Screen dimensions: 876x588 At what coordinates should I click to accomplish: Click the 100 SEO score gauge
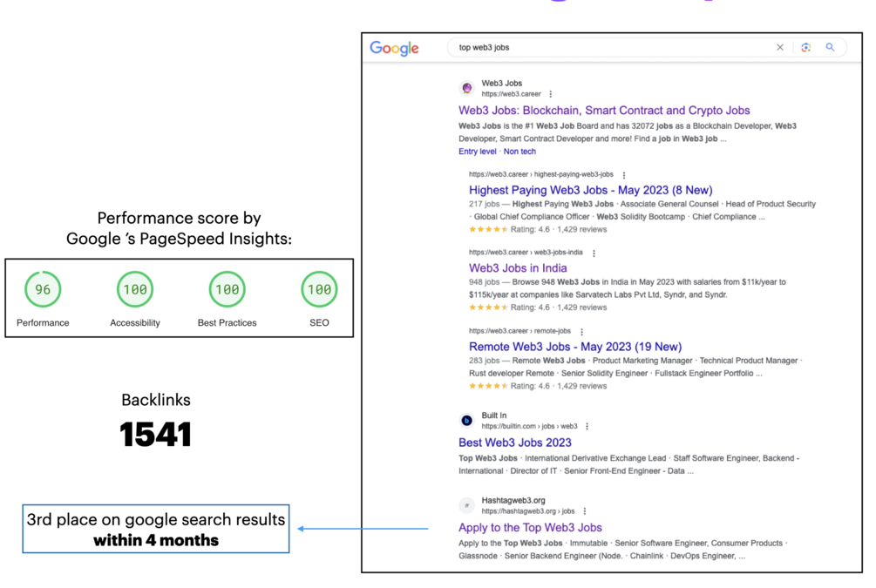tap(319, 289)
